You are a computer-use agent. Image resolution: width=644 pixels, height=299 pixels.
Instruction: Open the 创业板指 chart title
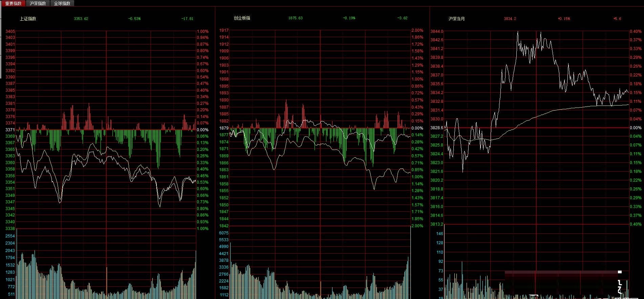[242, 18]
